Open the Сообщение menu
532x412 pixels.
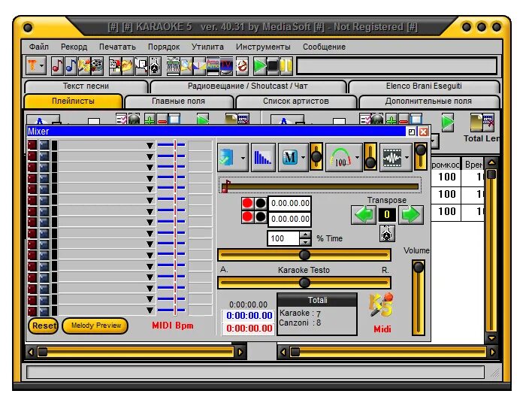point(324,47)
